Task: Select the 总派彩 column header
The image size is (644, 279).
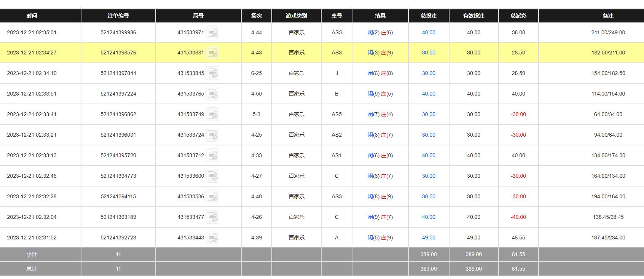Action: [x=518, y=16]
